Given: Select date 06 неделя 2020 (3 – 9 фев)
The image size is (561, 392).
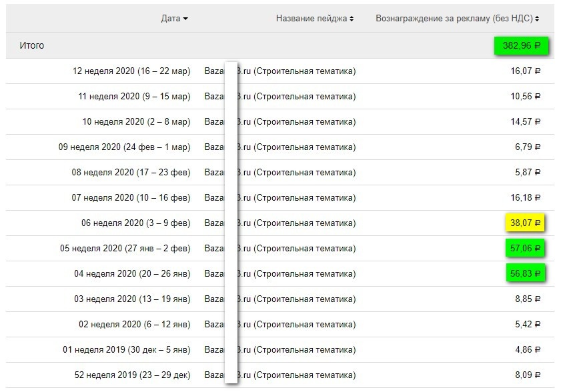Looking at the screenshot, I should [136, 223].
